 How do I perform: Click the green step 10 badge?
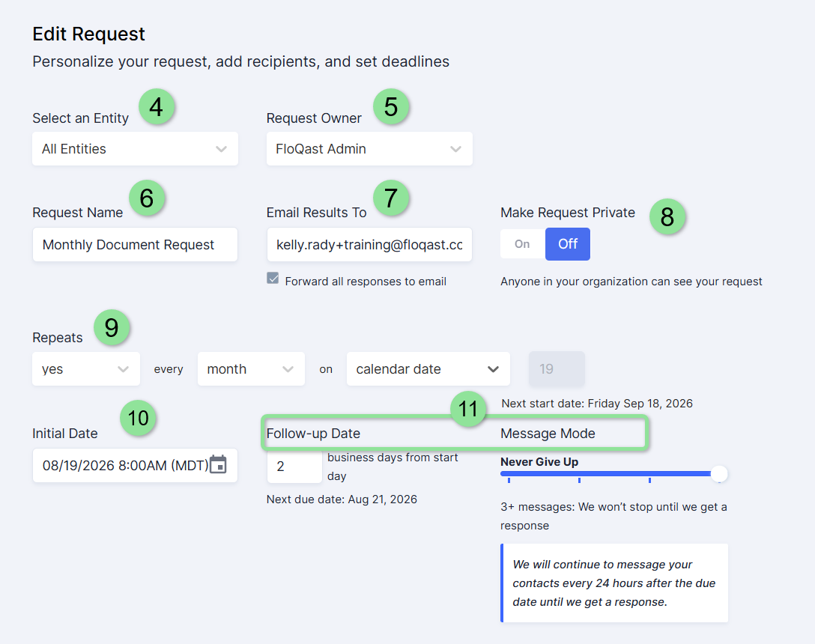coord(139,419)
